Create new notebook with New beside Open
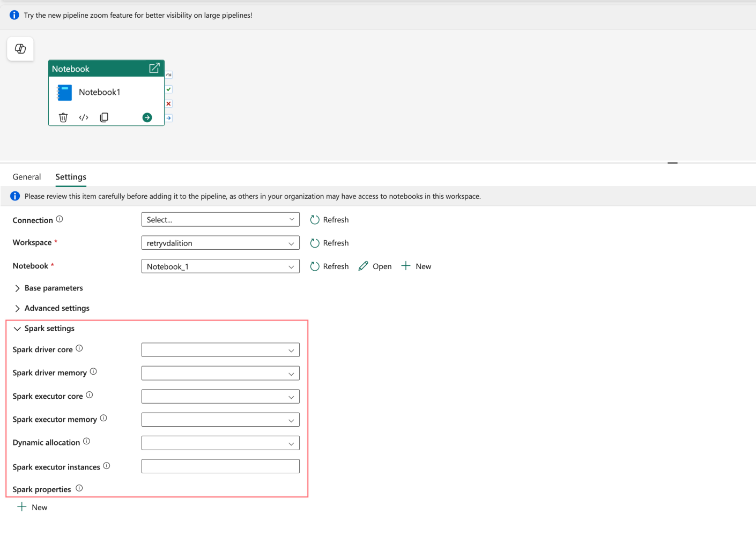The height and width of the screenshot is (536, 756). [417, 266]
